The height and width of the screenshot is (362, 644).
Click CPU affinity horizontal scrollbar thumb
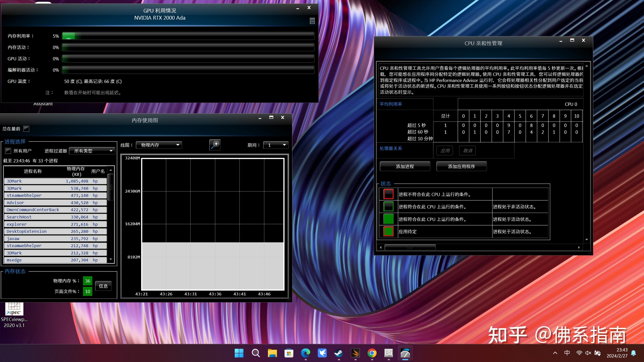click(410, 247)
